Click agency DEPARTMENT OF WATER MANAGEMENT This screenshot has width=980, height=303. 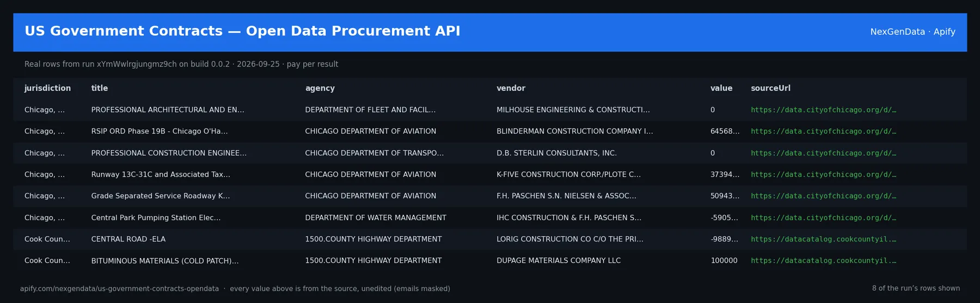tap(376, 217)
